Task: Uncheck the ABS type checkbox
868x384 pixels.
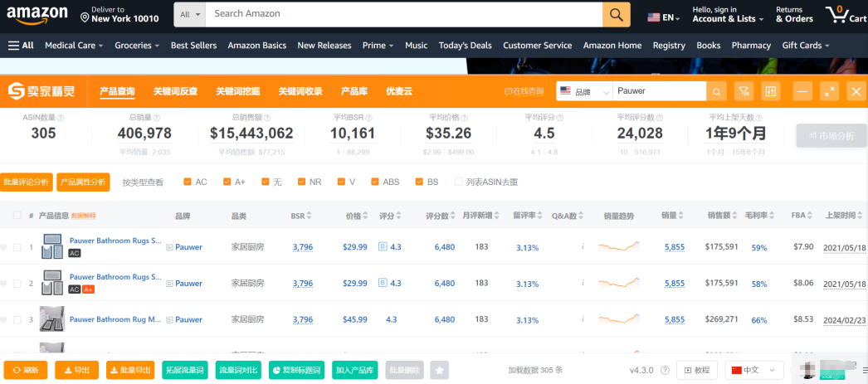Action: [375, 182]
